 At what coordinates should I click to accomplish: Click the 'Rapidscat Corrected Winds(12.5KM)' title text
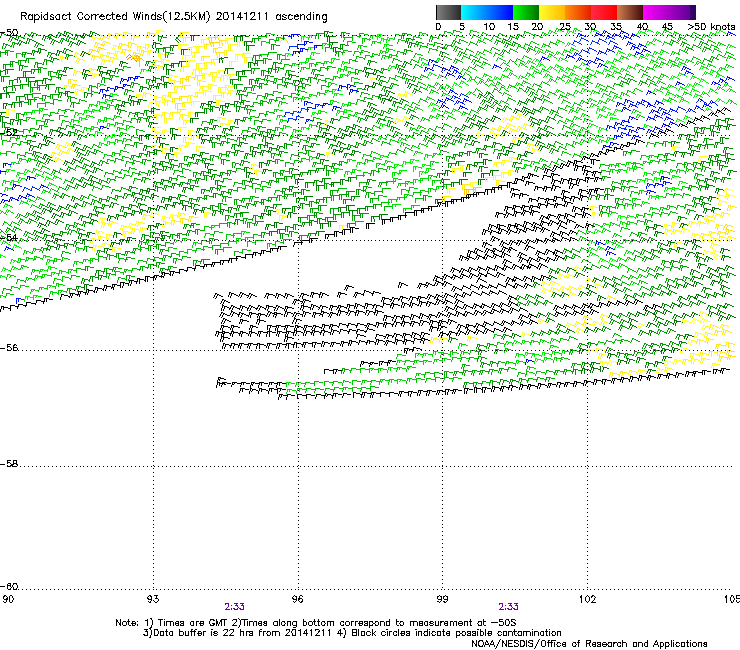[115, 17]
